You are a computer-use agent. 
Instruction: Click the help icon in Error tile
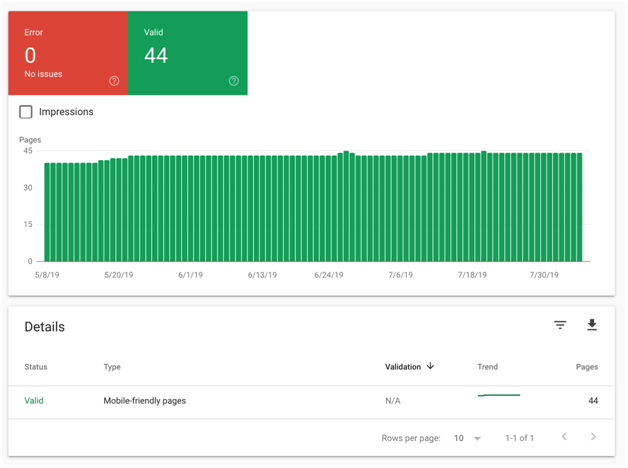(x=114, y=81)
